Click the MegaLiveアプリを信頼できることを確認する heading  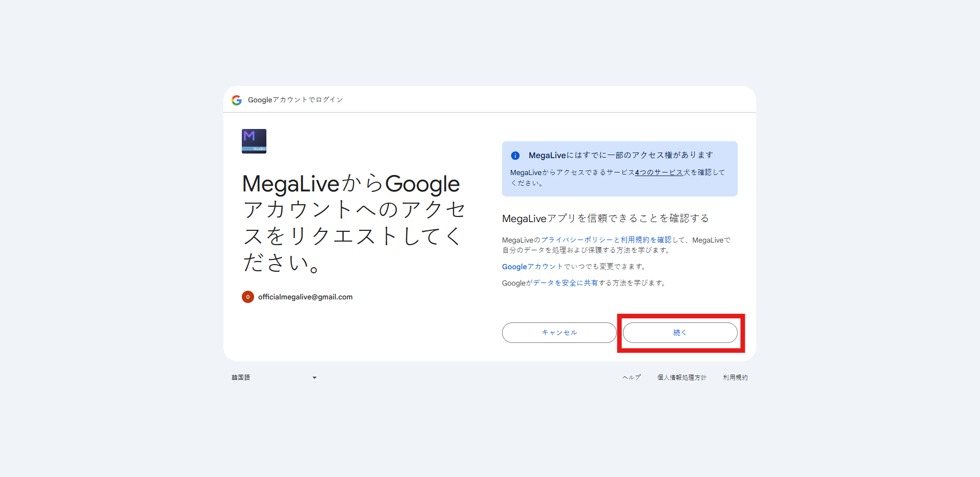coord(606,219)
